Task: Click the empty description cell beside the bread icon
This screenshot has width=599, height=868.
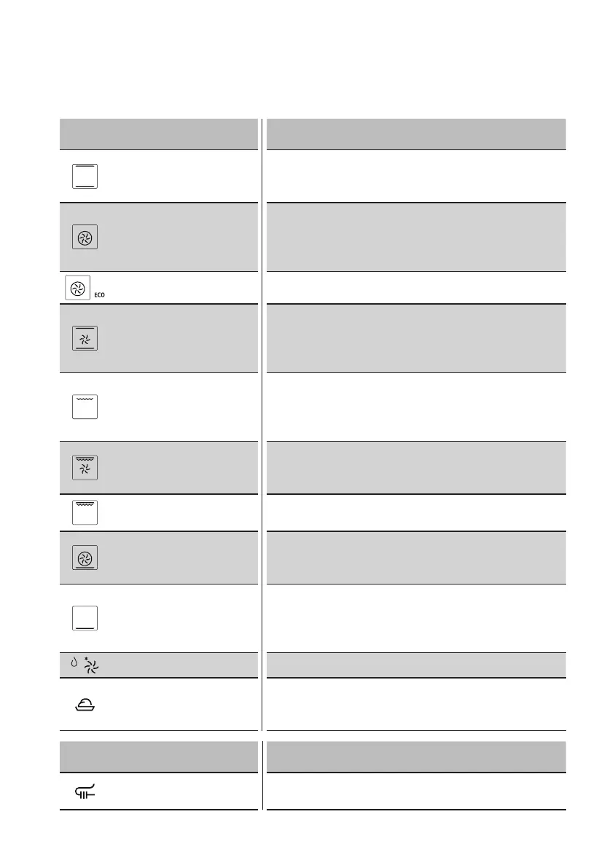Action: [x=416, y=704]
